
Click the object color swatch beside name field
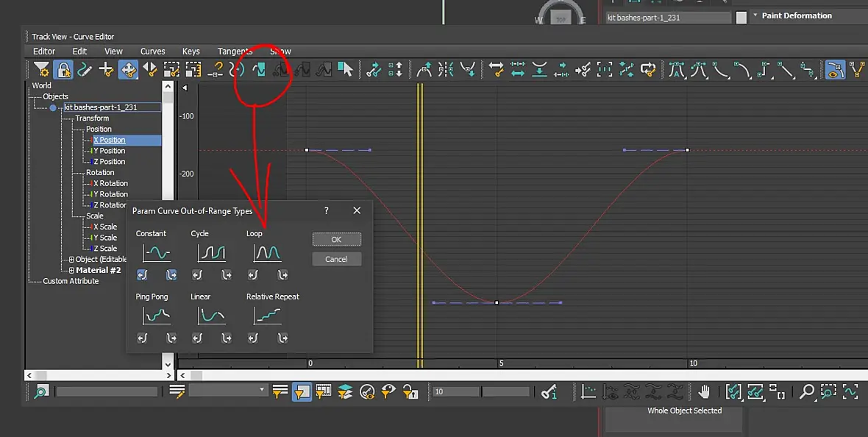click(741, 18)
